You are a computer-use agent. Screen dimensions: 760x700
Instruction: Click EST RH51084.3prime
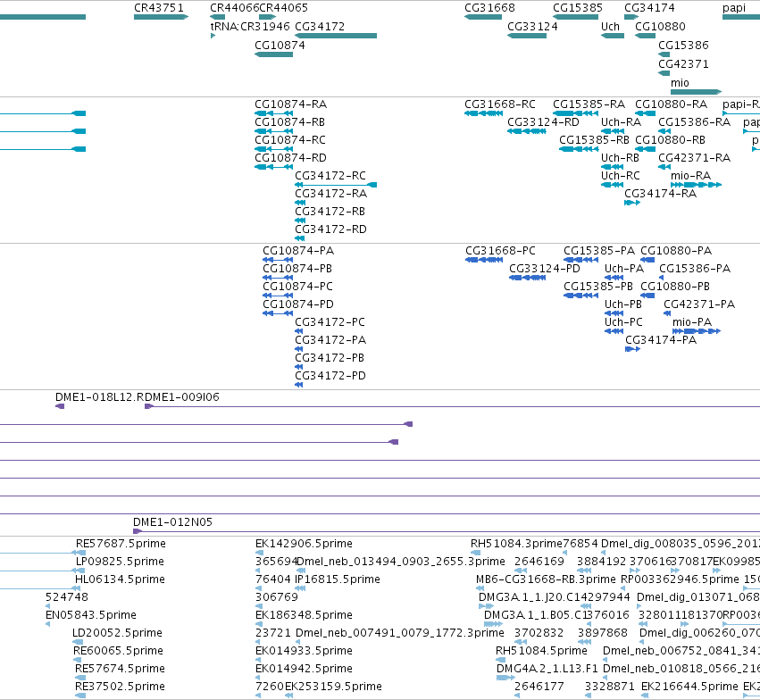475,553
